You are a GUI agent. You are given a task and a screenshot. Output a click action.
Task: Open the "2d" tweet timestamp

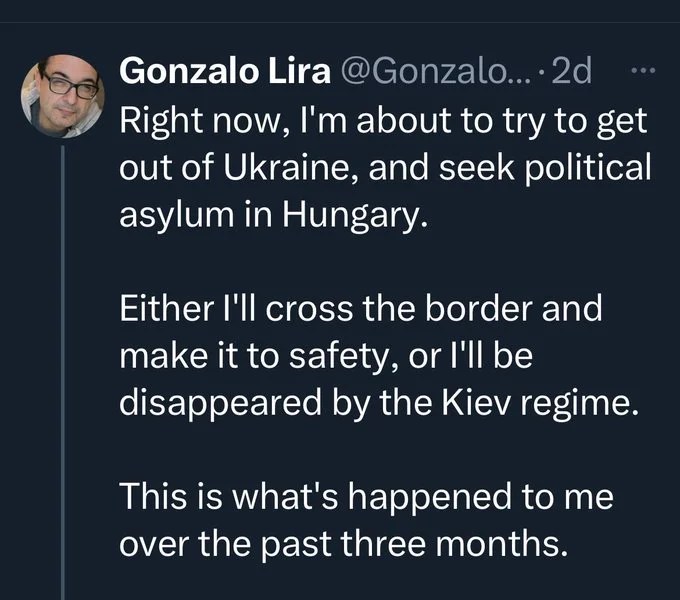click(x=572, y=72)
